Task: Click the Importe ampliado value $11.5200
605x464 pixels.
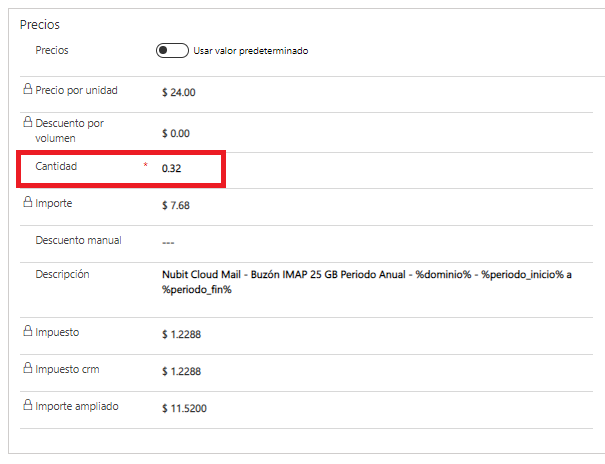Action: [185, 409]
